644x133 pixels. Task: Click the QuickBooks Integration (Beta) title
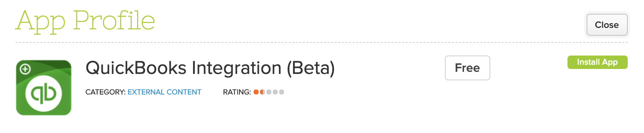(210, 68)
